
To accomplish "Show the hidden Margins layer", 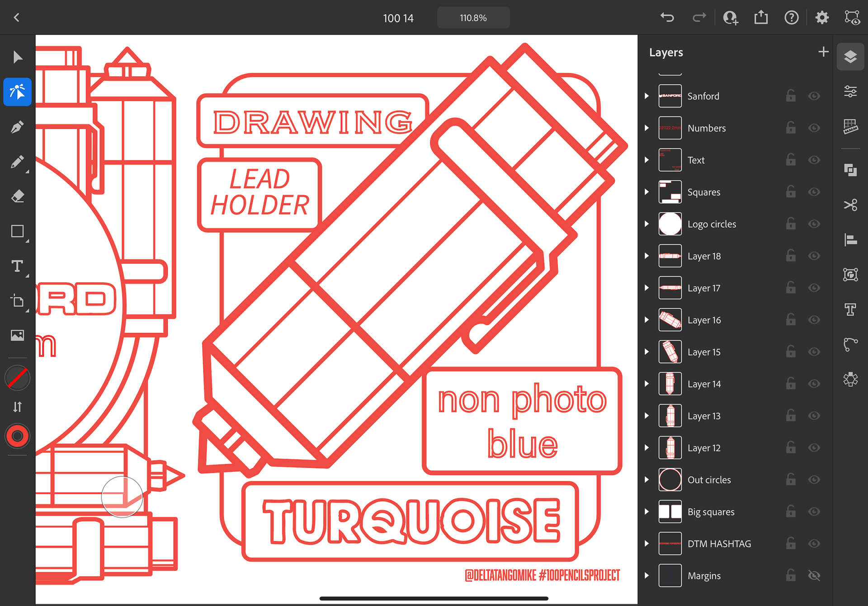I will 814,575.
